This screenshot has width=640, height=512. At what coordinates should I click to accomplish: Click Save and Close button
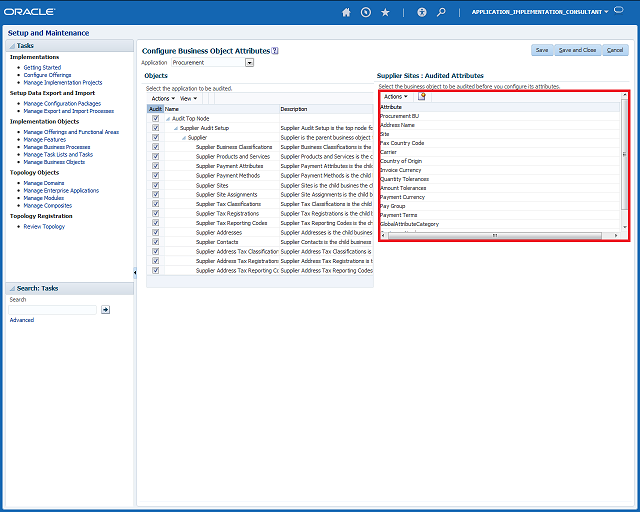pyautogui.click(x=577, y=50)
